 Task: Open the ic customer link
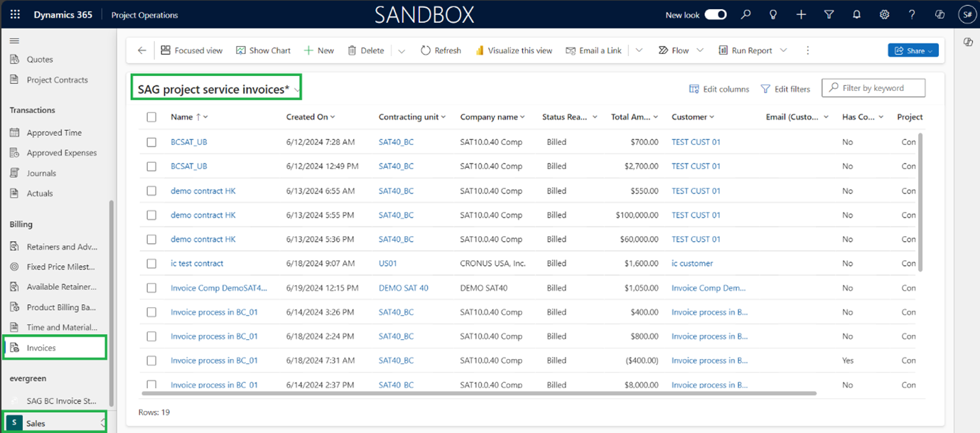coord(692,263)
